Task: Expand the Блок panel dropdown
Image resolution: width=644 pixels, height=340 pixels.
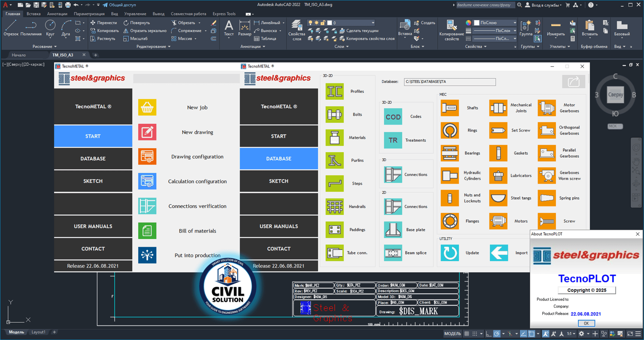Action: tap(417, 46)
